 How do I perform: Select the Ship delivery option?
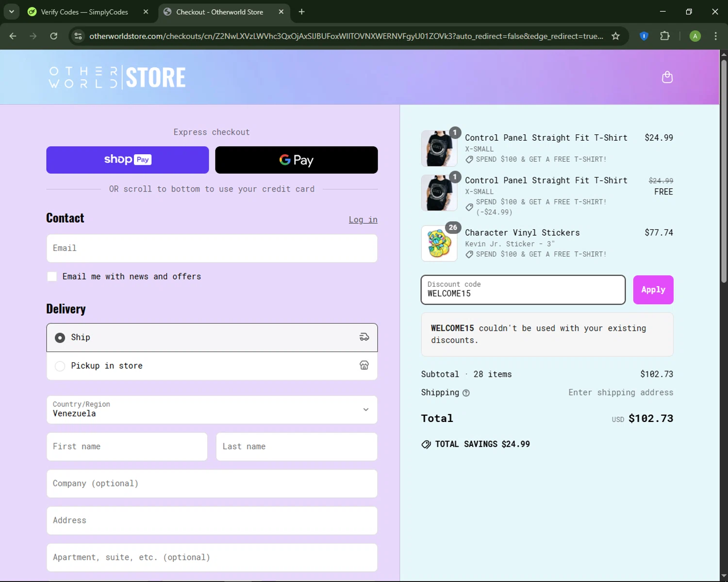pos(212,338)
